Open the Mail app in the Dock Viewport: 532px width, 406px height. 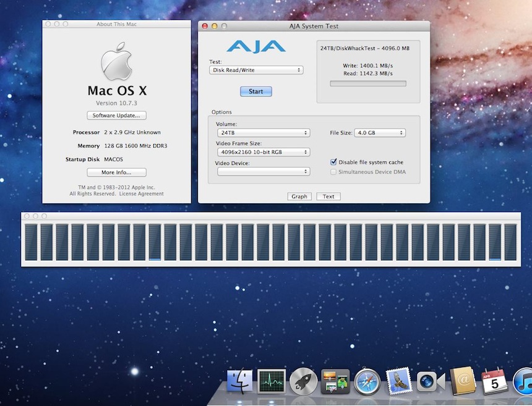[x=398, y=382]
